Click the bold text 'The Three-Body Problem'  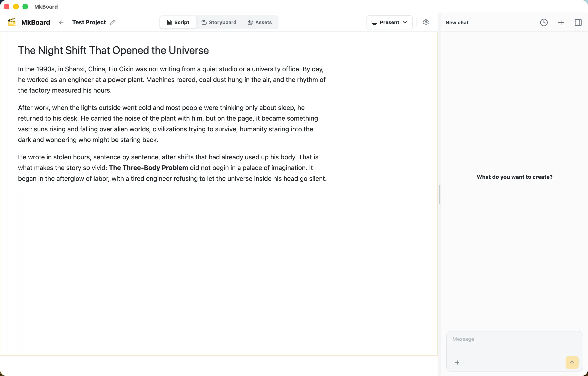(x=148, y=168)
